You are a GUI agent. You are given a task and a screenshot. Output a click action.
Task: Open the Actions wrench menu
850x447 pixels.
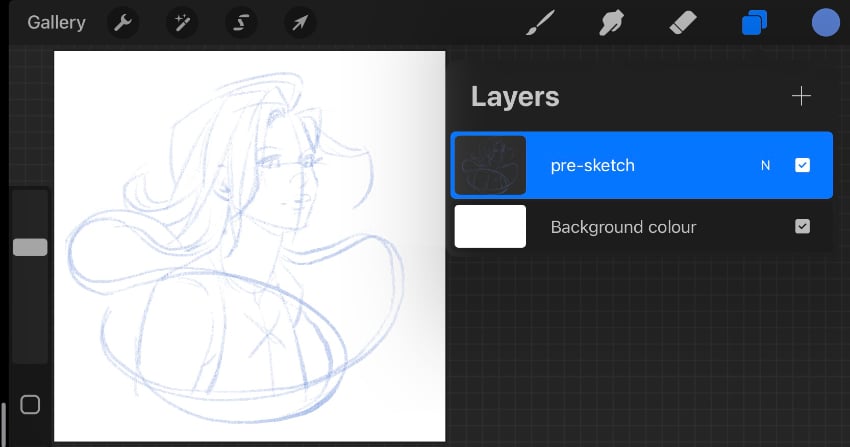(123, 23)
